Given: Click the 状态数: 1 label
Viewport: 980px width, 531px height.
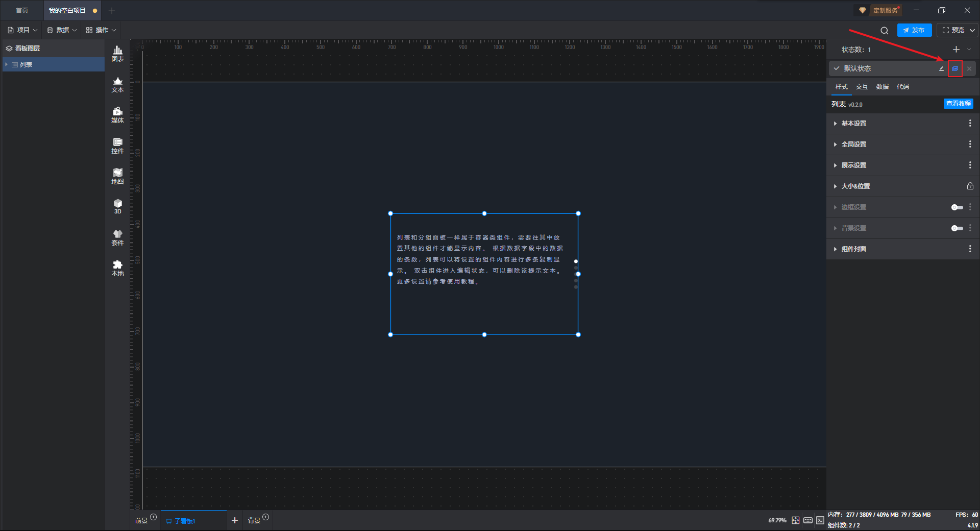Looking at the screenshot, I should (856, 50).
